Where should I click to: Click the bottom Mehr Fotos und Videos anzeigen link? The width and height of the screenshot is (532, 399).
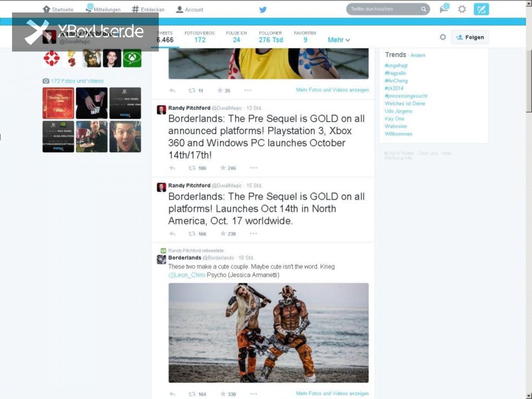(x=332, y=393)
